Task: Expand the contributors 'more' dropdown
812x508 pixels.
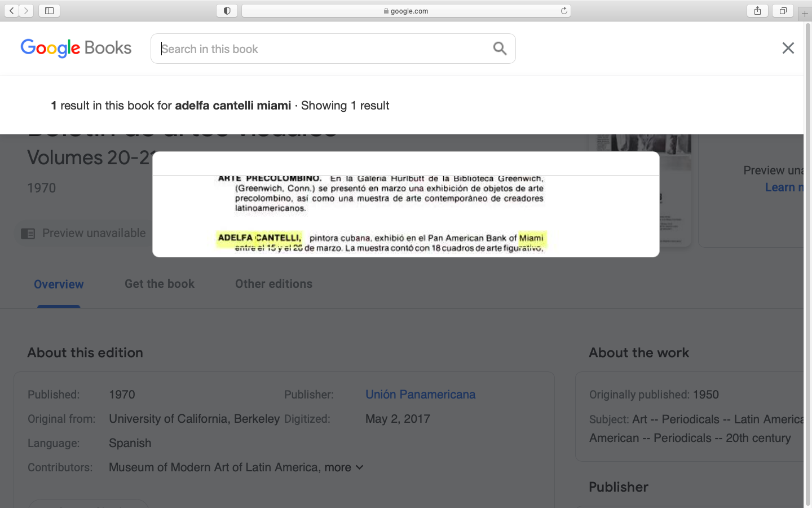Action: click(344, 467)
